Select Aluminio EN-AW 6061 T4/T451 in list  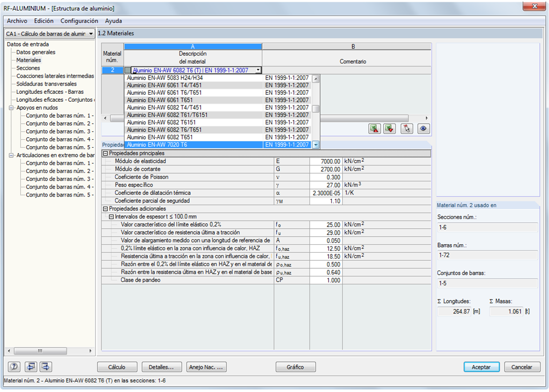218,85
